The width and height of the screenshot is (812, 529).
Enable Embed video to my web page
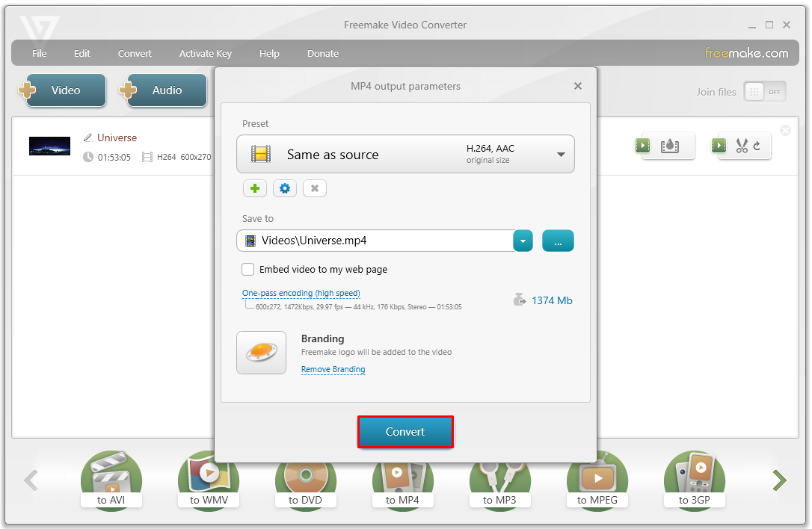click(x=248, y=269)
